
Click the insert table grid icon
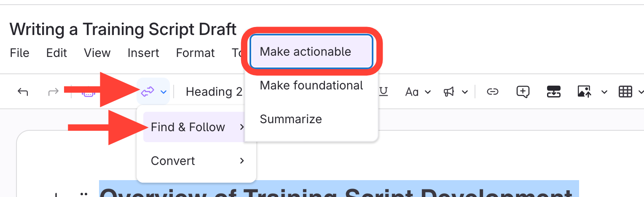tap(625, 92)
